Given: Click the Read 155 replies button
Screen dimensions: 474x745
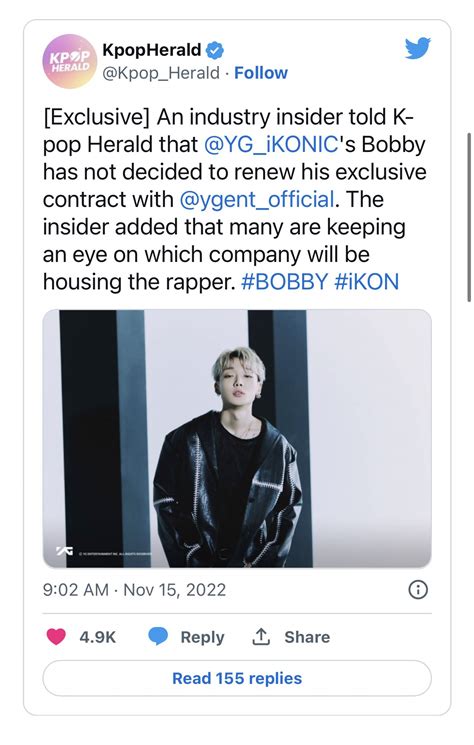Looking at the screenshot, I should pos(237,678).
